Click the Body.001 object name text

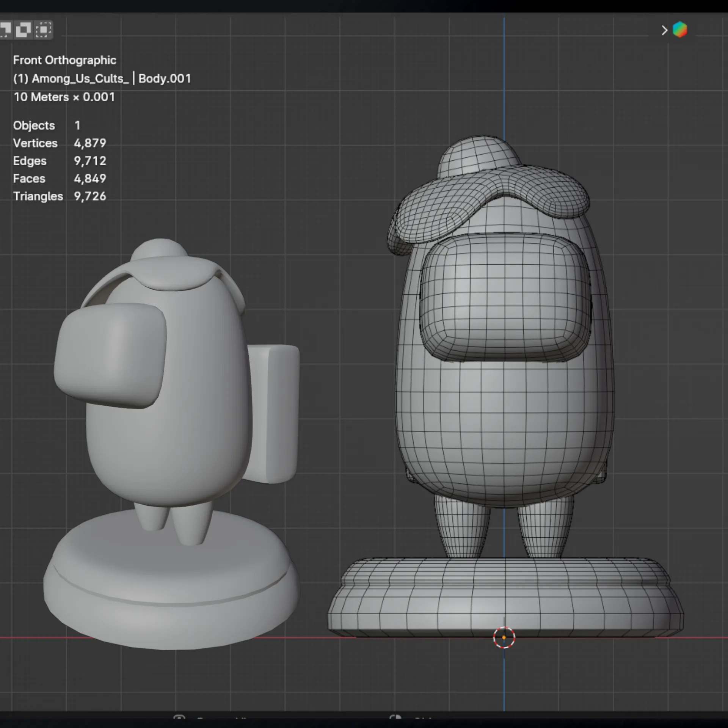165,78
